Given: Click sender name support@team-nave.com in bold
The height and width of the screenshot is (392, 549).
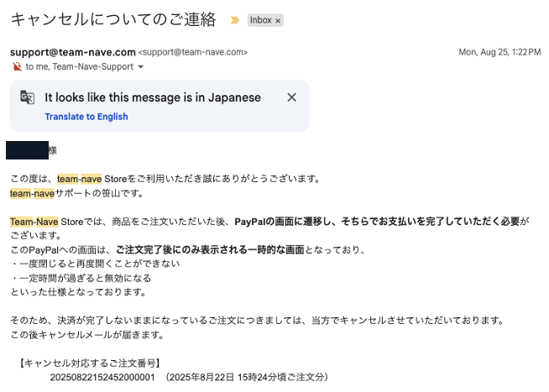Looking at the screenshot, I should (71, 52).
